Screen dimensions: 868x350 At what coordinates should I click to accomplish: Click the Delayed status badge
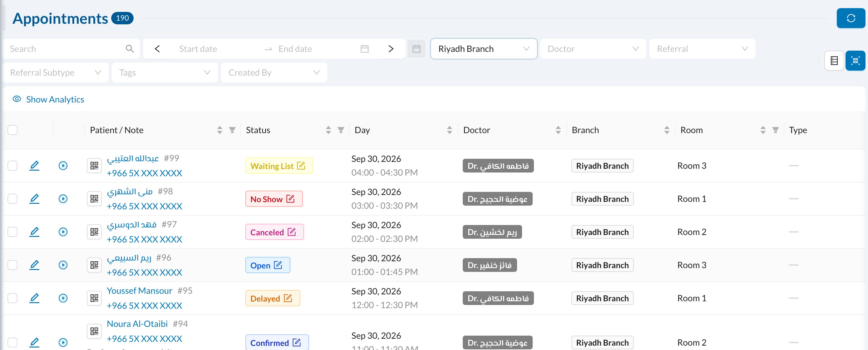coord(273,298)
